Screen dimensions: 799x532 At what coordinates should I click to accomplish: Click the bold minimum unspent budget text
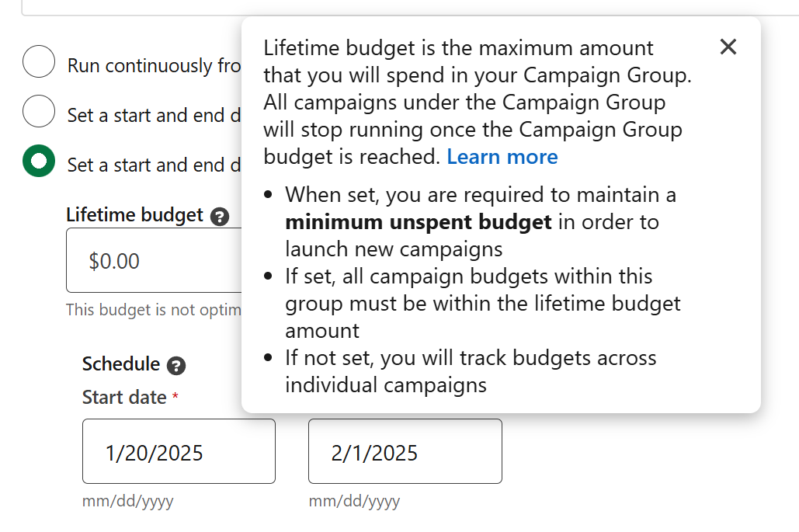(x=419, y=222)
